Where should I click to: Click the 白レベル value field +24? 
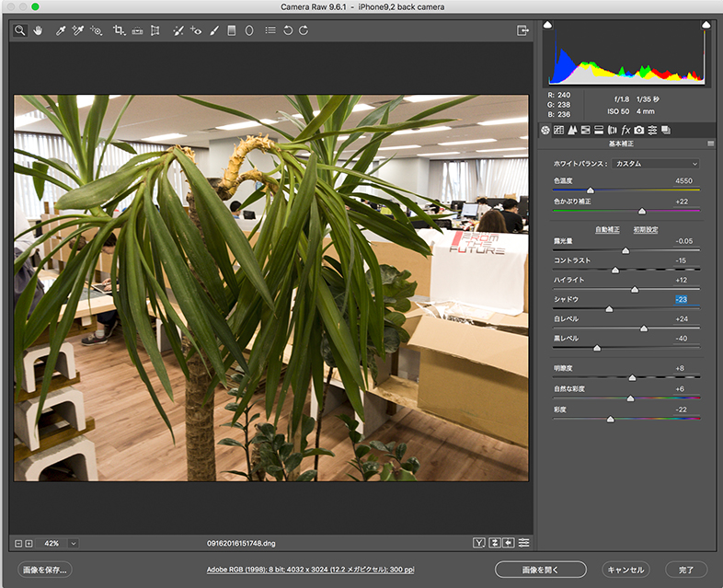coord(682,319)
